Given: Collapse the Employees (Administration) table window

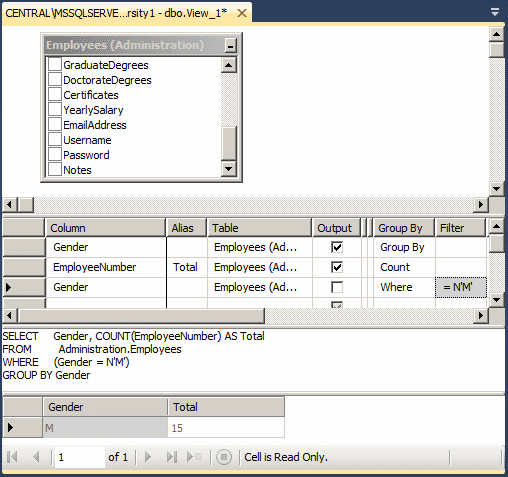Looking at the screenshot, I should 230,45.
